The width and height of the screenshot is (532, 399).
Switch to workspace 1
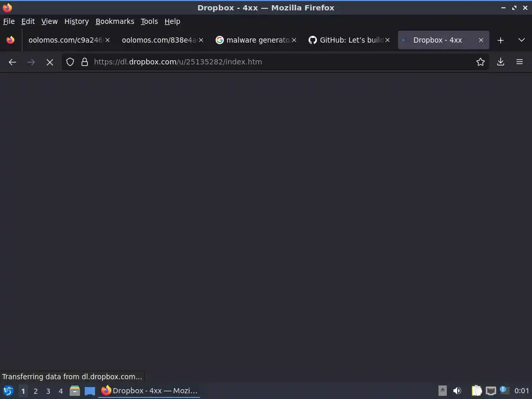[23, 391]
